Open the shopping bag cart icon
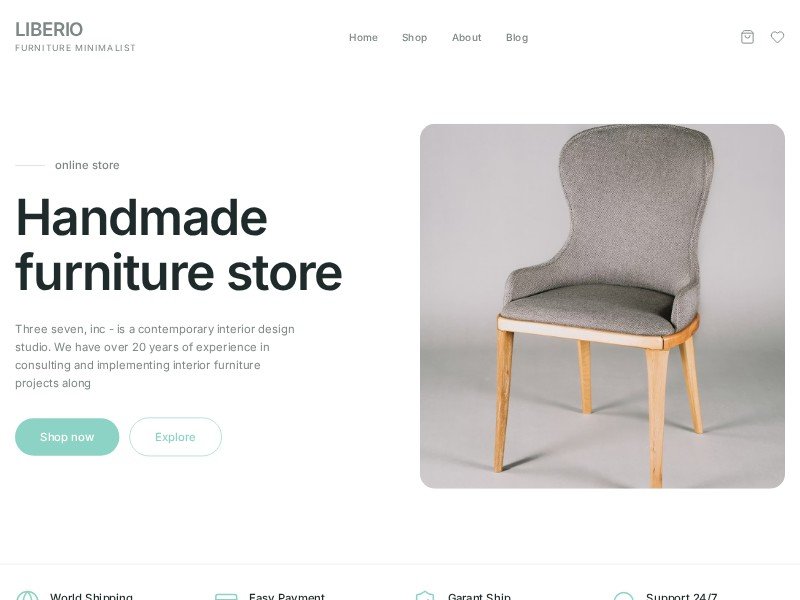The height and width of the screenshot is (600, 800). (x=747, y=37)
